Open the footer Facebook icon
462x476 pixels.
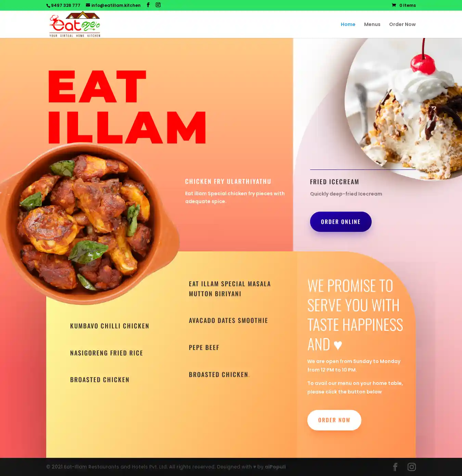395,467
